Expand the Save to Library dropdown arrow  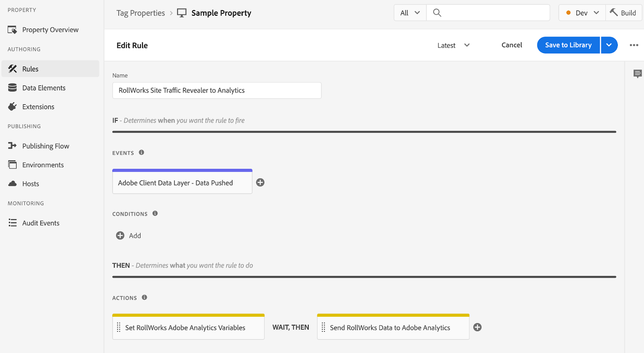tap(609, 45)
